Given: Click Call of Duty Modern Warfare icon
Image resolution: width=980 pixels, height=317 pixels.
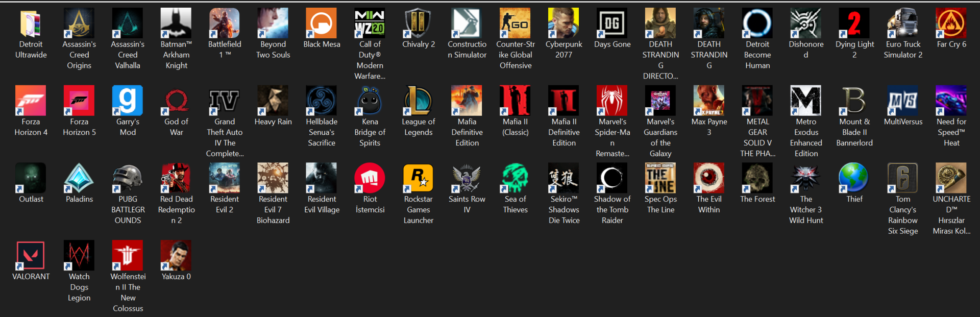Looking at the screenshot, I should 370,23.
